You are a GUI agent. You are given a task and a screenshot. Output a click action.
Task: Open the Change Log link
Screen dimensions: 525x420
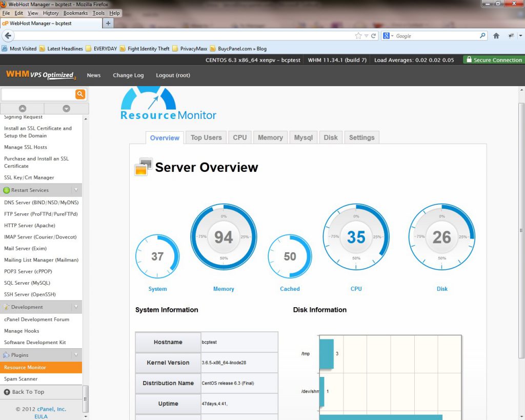tap(128, 75)
